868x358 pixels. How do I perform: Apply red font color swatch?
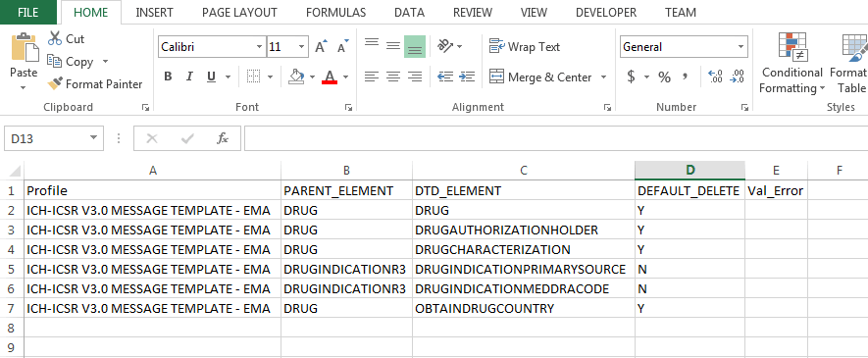tap(330, 77)
